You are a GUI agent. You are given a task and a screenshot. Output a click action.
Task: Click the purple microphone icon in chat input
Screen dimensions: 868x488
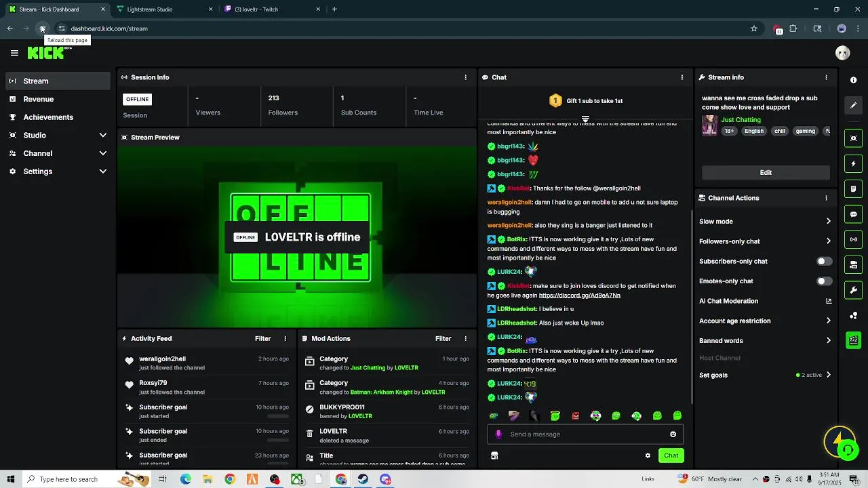tap(498, 434)
